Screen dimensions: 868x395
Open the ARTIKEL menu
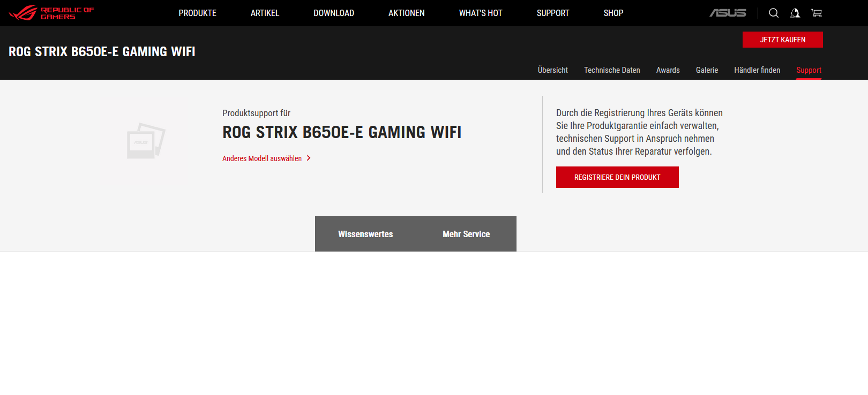click(265, 13)
